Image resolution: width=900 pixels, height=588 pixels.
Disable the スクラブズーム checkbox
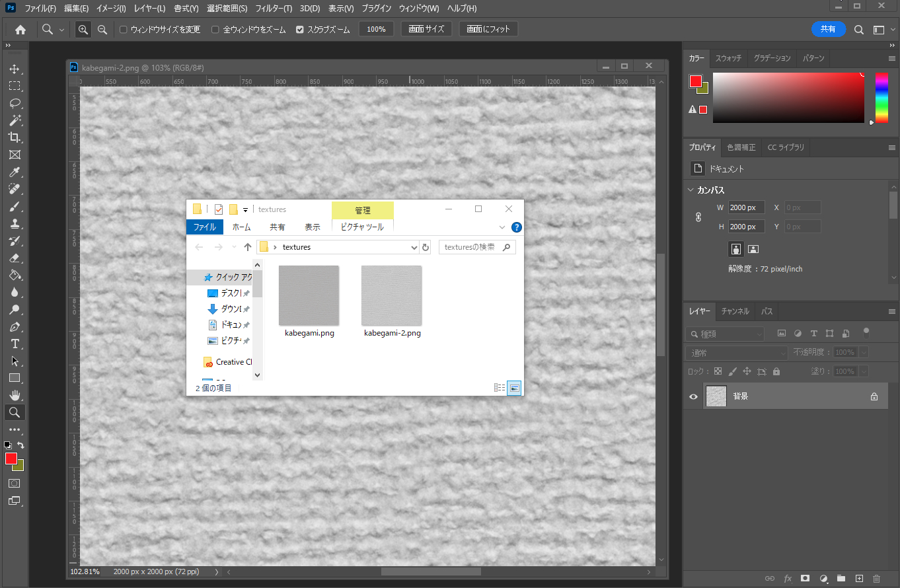(x=300, y=30)
